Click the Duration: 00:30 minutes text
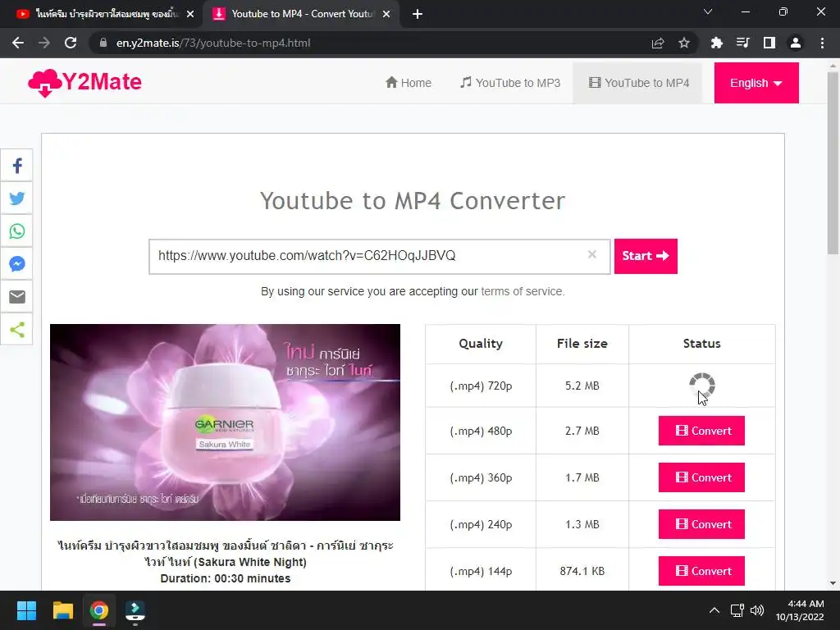Viewport: 840px width, 630px height. (x=226, y=578)
